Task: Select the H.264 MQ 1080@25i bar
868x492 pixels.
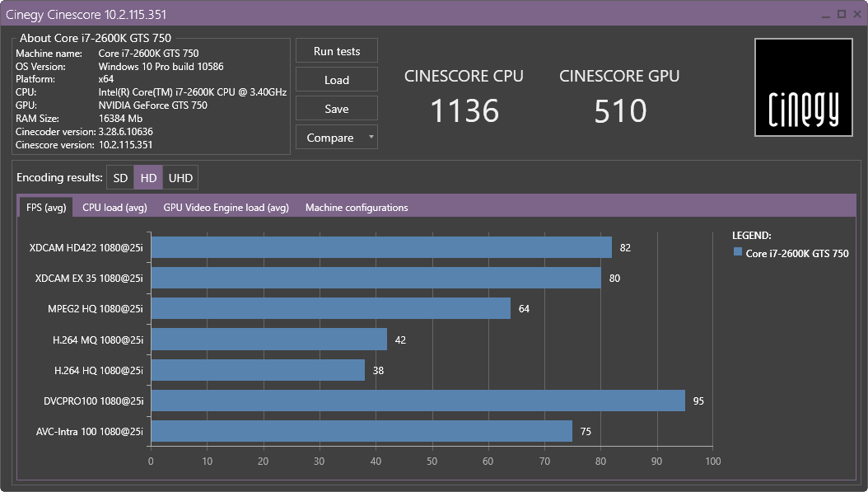Action: [x=269, y=339]
